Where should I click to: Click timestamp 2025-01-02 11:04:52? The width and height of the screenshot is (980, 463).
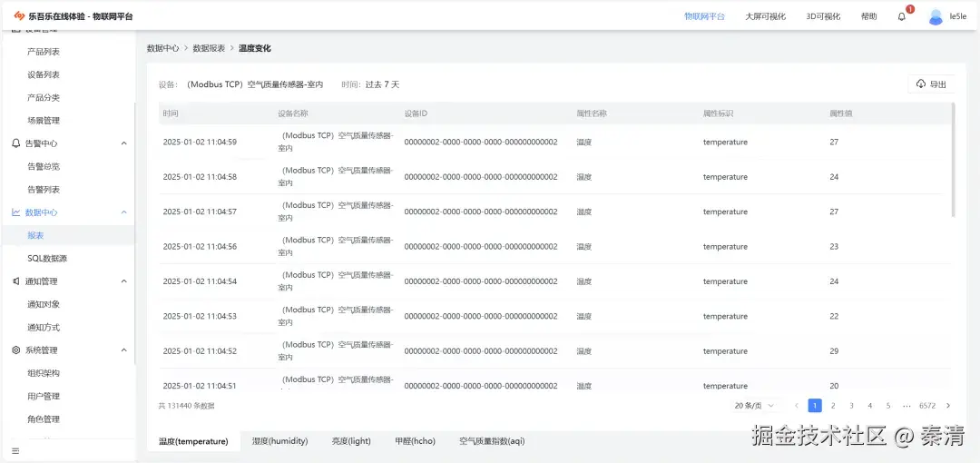[x=200, y=351]
